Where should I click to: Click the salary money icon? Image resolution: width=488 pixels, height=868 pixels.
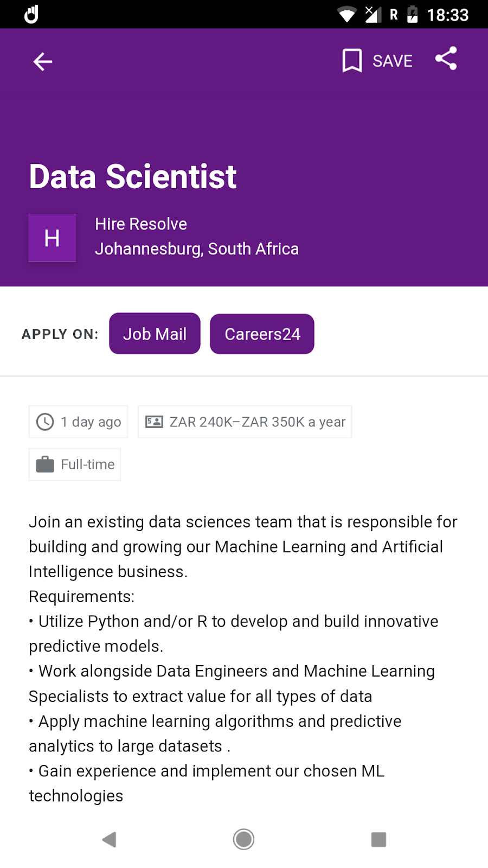[x=154, y=422]
